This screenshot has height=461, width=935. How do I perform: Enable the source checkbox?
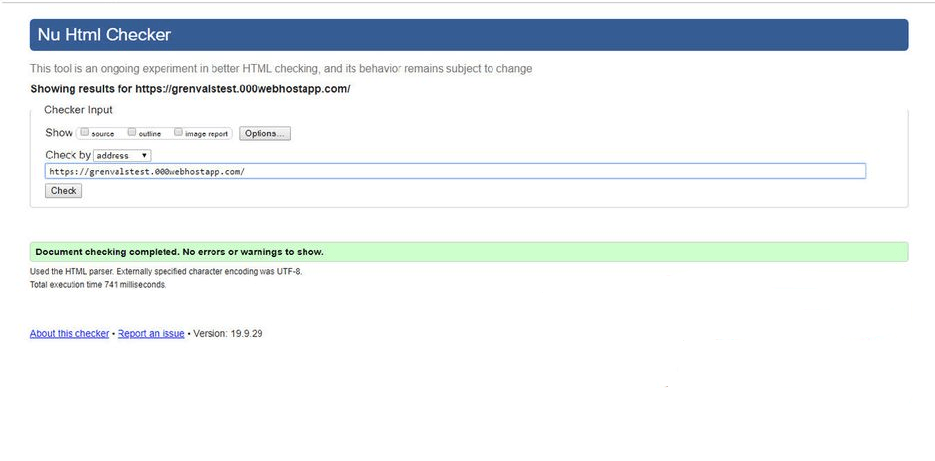tap(85, 132)
